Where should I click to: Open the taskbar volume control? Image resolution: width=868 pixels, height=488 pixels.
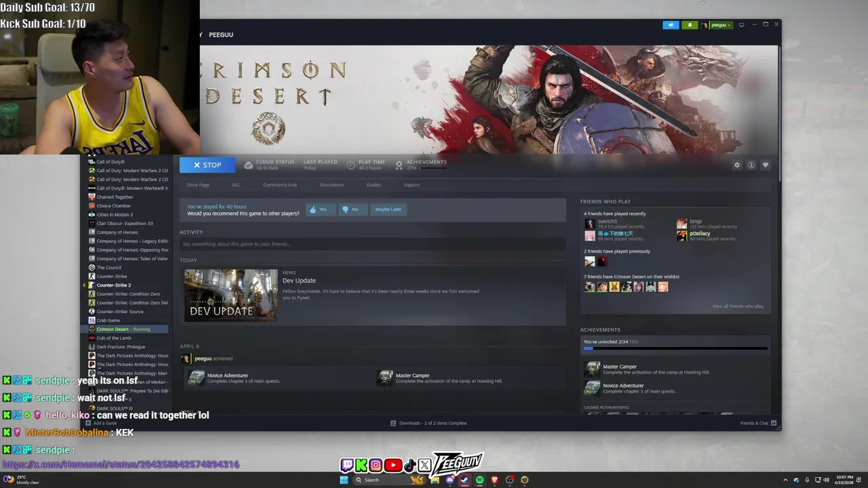[x=826, y=480]
